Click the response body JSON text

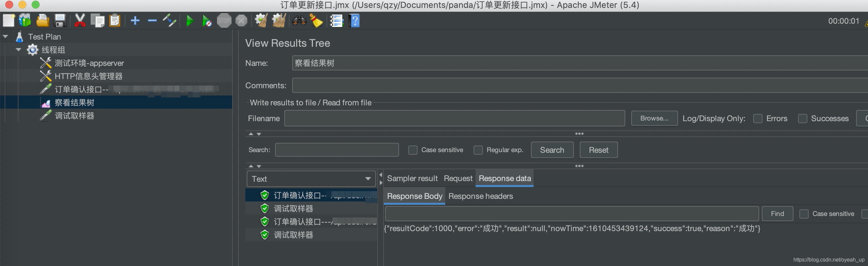[x=572, y=229]
